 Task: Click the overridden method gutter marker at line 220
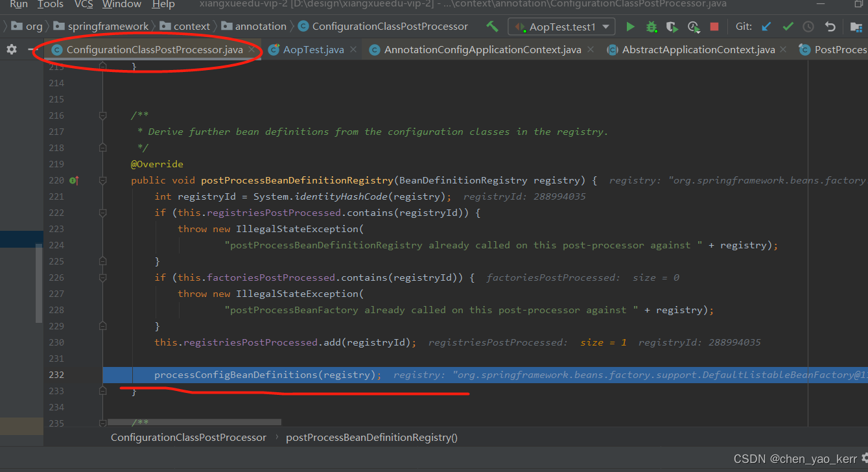pos(73,180)
